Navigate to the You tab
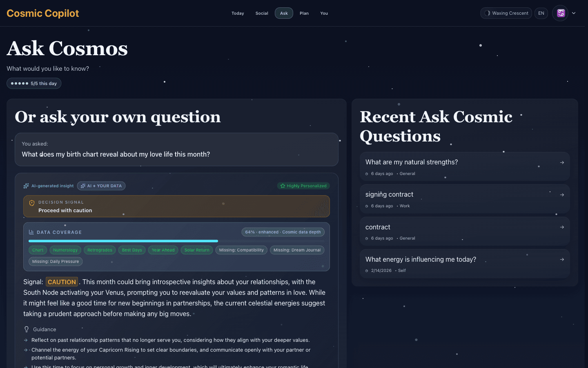Screen dimensions: 588x368 [324, 13]
